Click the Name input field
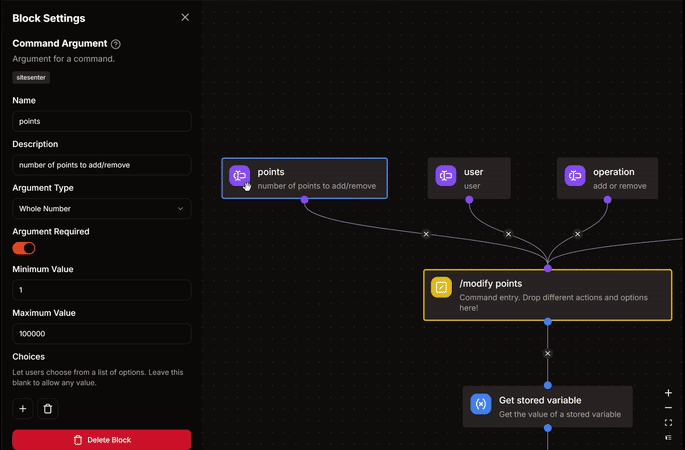 click(x=101, y=121)
